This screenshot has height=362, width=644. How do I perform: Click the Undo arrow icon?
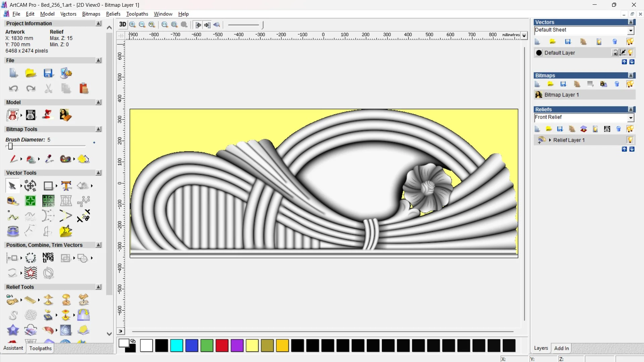pos(13,89)
